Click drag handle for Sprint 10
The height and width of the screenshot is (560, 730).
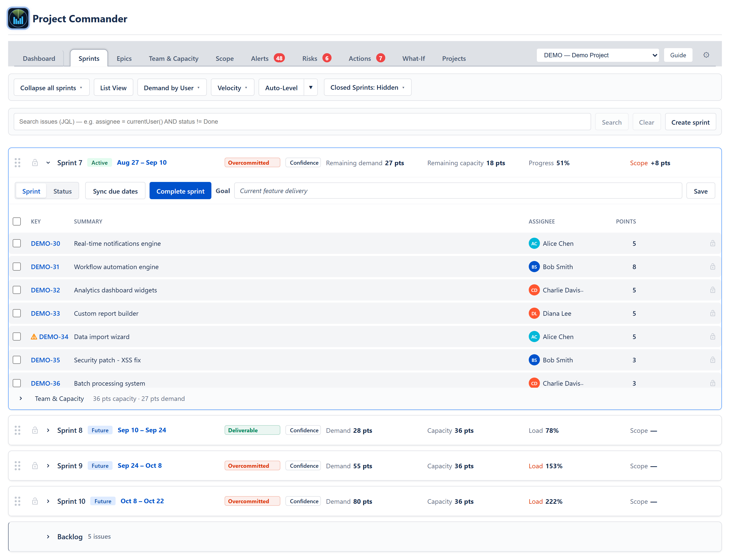point(18,501)
